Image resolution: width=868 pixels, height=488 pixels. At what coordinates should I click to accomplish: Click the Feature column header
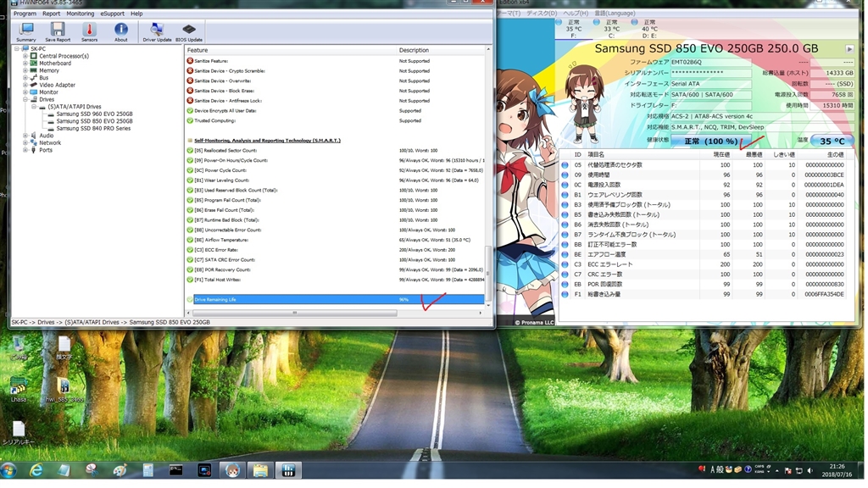click(x=291, y=50)
